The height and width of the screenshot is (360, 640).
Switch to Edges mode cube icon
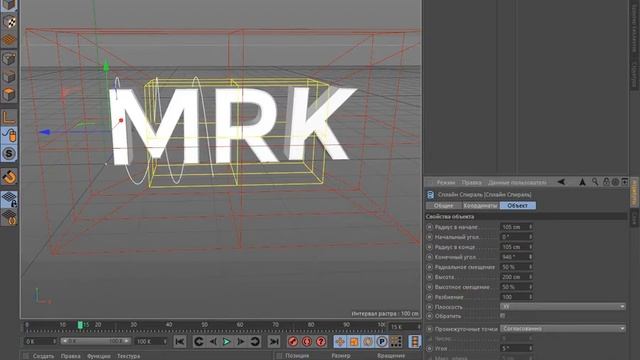tap(9, 76)
